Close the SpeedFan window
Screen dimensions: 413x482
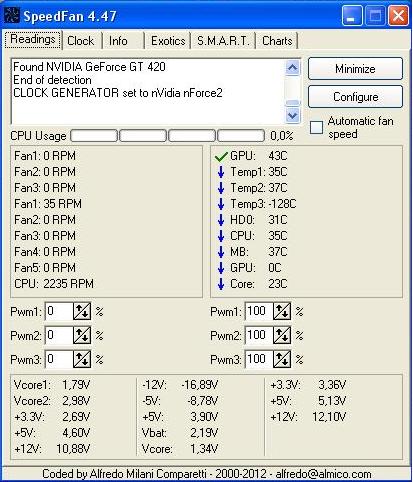point(398,16)
